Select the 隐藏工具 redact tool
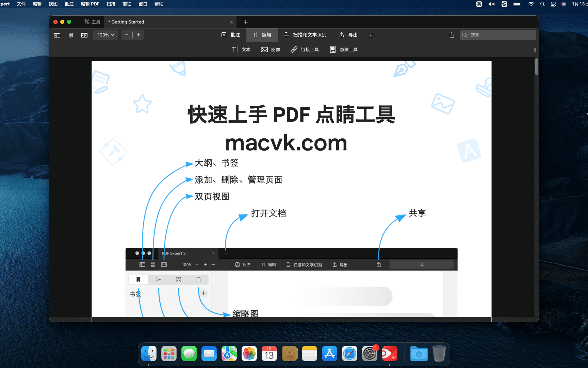The image size is (588, 368). [x=344, y=50]
